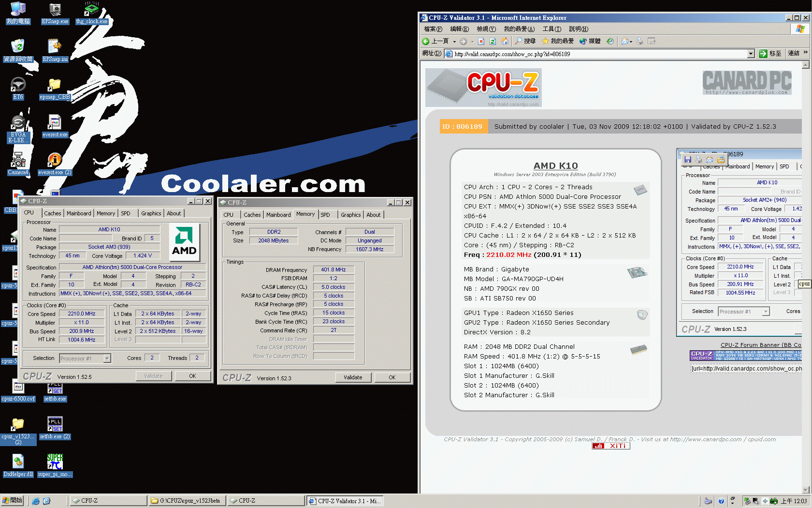Open the IE Search (搜尋) button
Image resolution: width=812 pixels, height=508 pixels.
click(525, 41)
